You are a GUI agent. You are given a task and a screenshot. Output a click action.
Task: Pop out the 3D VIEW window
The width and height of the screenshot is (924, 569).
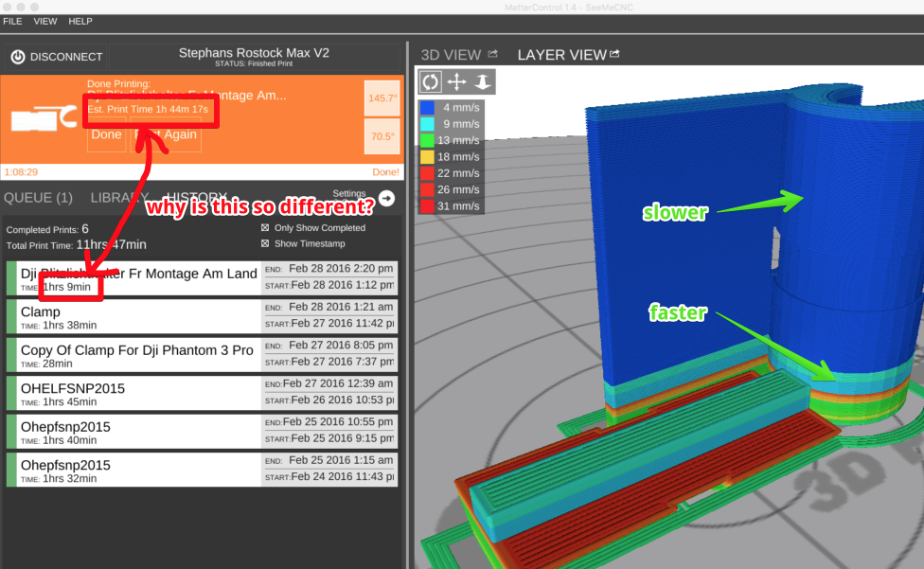[492, 54]
